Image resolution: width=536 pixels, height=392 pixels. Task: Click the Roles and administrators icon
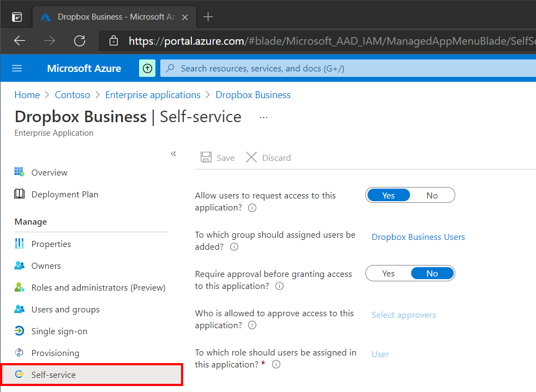(19, 287)
